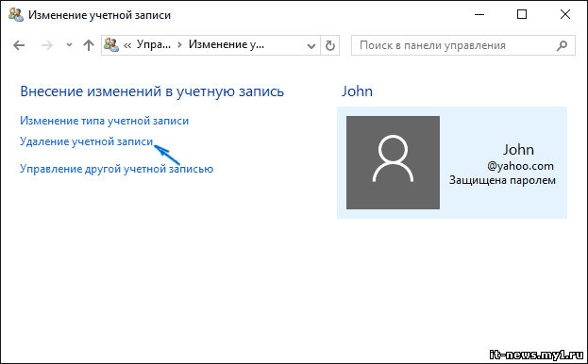Image resolution: width=588 pixels, height=364 pixels.
Task: Go up one level with the up arrow
Action: 89,45
